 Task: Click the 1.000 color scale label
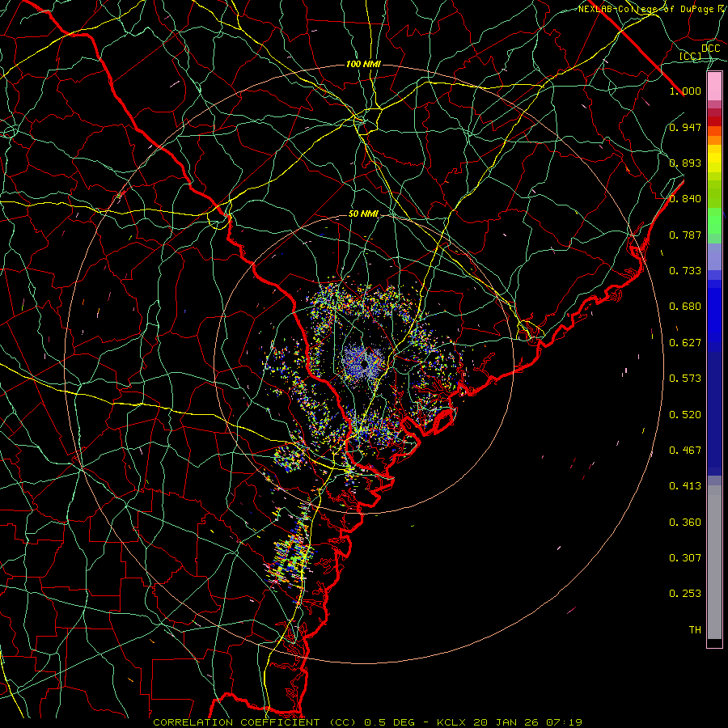pyautogui.click(x=685, y=91)
